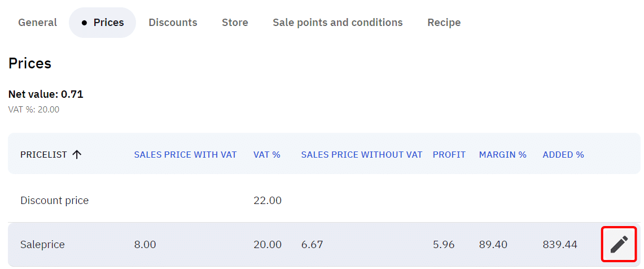Select the Discount price row
This screenshot has width=644, height=269.
click(54, 200)
